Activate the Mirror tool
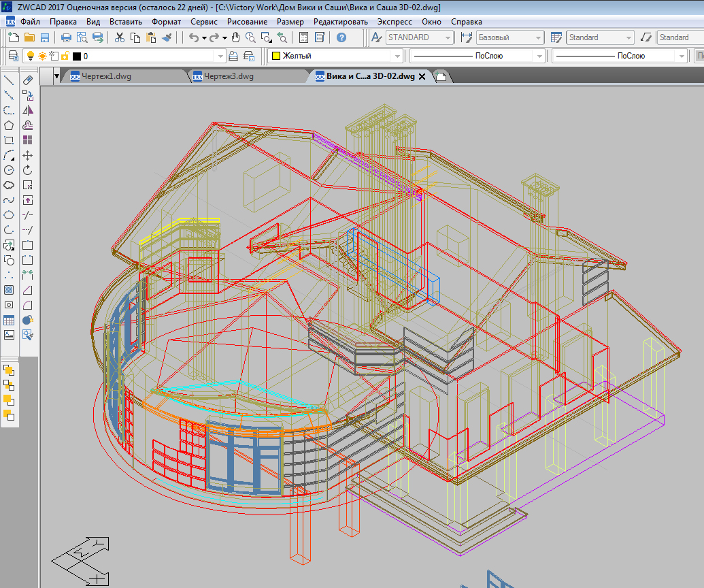This screenshot has height=588, width=704. (28, 110)
